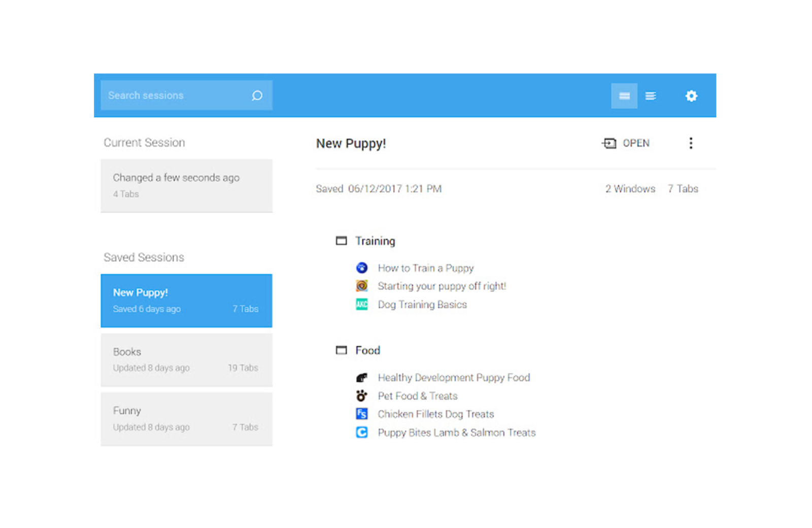The image size is (812, 528).
Task: Click the Saved Sessions heading
Action: (144, 257)
